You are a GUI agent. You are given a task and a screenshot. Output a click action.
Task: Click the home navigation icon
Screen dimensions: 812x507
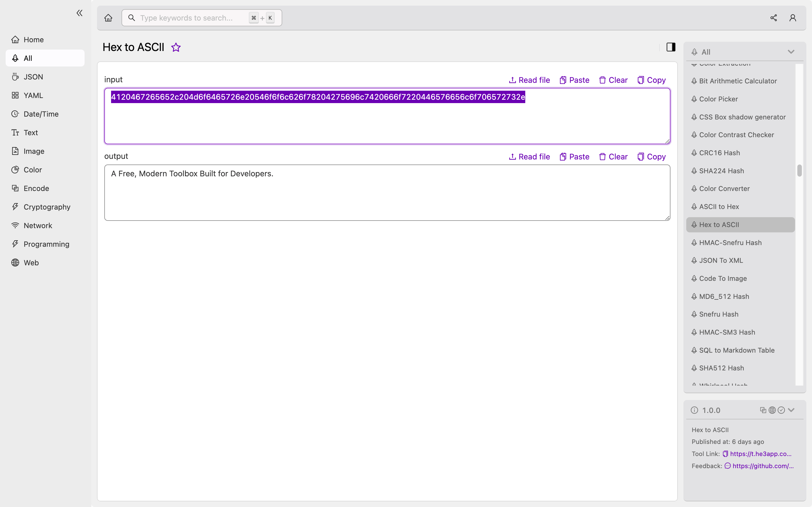[x=109, y=17]
